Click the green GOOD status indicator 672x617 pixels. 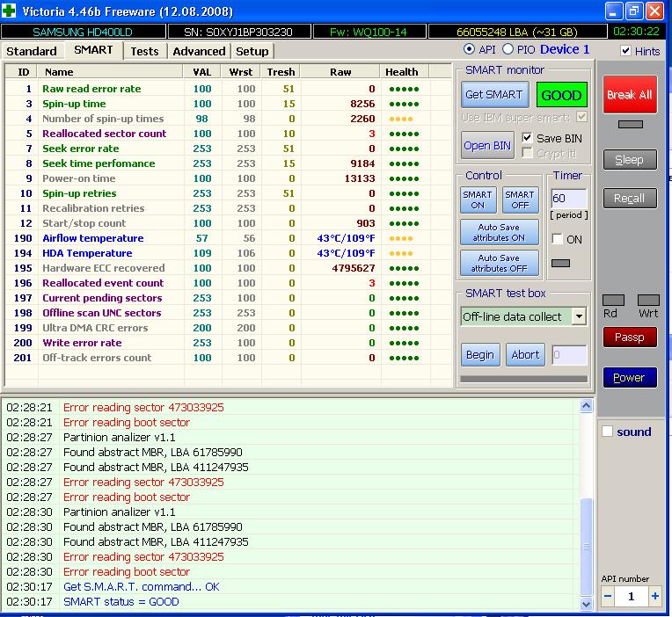pos(561,95)
